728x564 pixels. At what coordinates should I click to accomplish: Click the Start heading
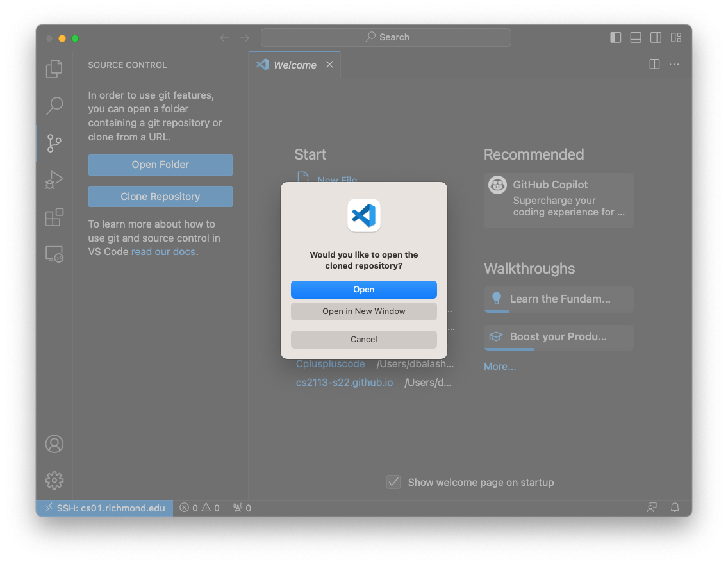click(x=310, y=154)
